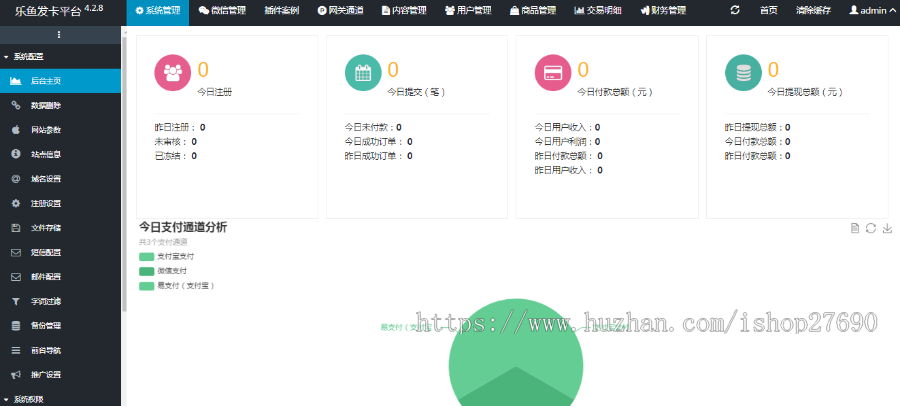The image size is (900, 406).
Task: Click the refresh icon in top bar
Action: tap(735, 10)
